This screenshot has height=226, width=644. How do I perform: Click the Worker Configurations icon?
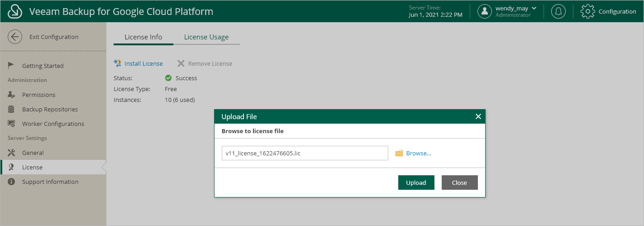12,124
